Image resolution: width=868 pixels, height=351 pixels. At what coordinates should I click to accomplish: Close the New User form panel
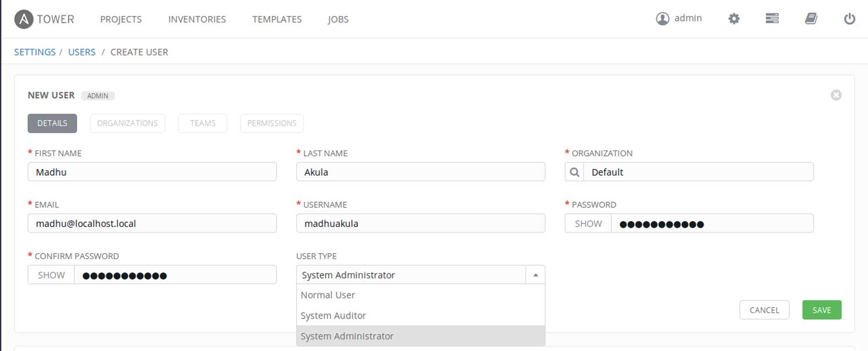point(836,95)
